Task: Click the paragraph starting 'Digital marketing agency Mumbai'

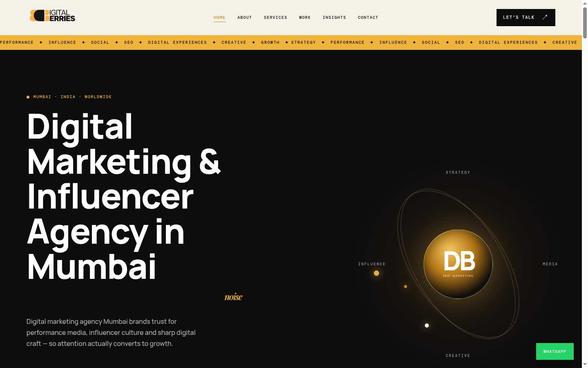Action: [111, 332]
